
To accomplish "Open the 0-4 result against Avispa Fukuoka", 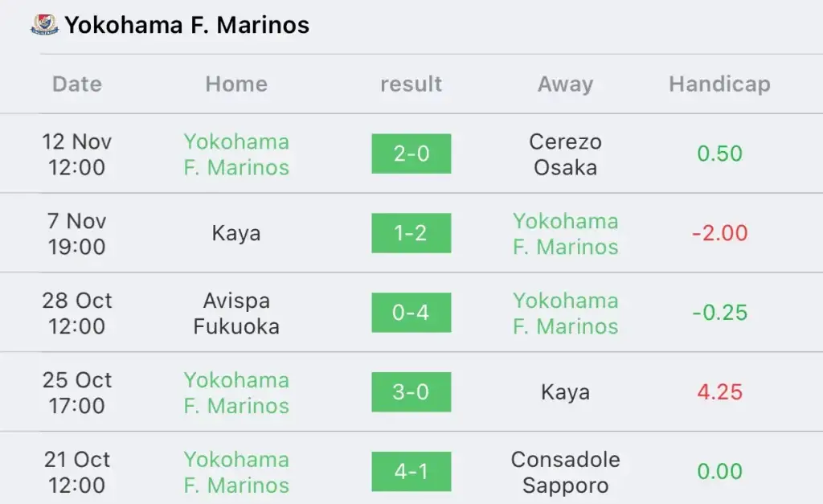I will 411,313.
